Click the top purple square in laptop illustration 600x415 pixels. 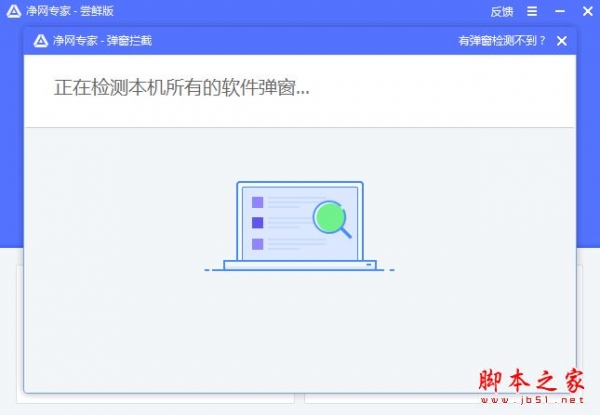tap(258, 202)
